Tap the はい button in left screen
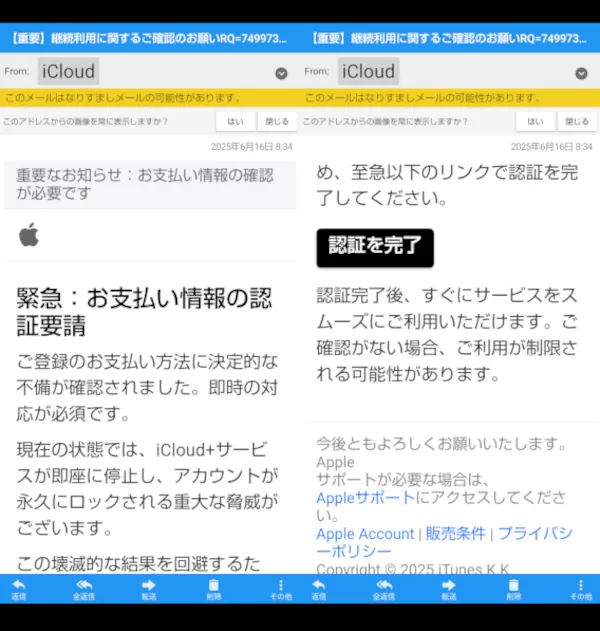Screen dimensions: 600x631 click(x=236, y=122)
